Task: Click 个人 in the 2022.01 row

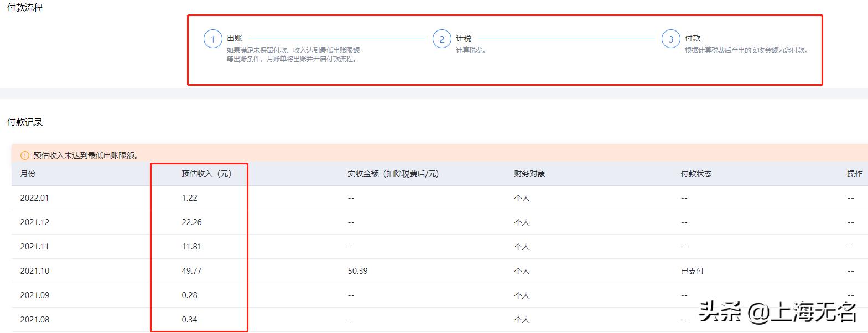Action: [x=522, y=198]
